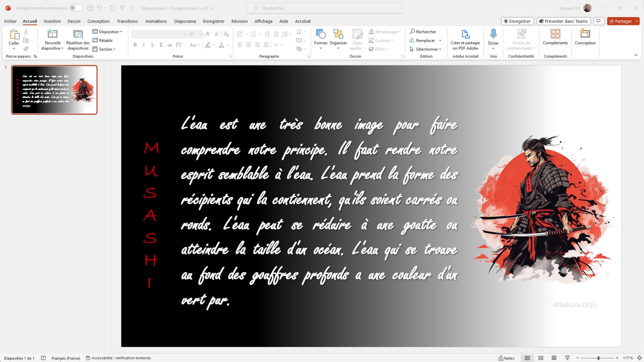The height and width of the screenshot is (362, 644).
Task: Click the bulleted list icon
Action: [239, 34]
